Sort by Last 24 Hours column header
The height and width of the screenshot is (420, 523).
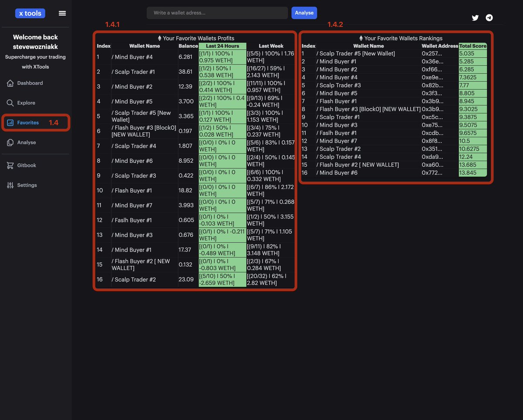(x=222, y=46)
